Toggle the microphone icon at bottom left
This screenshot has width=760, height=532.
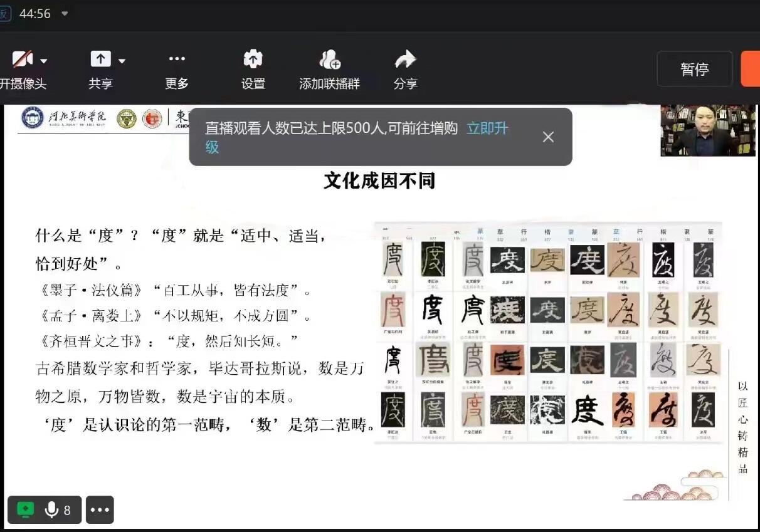(52, 509)
